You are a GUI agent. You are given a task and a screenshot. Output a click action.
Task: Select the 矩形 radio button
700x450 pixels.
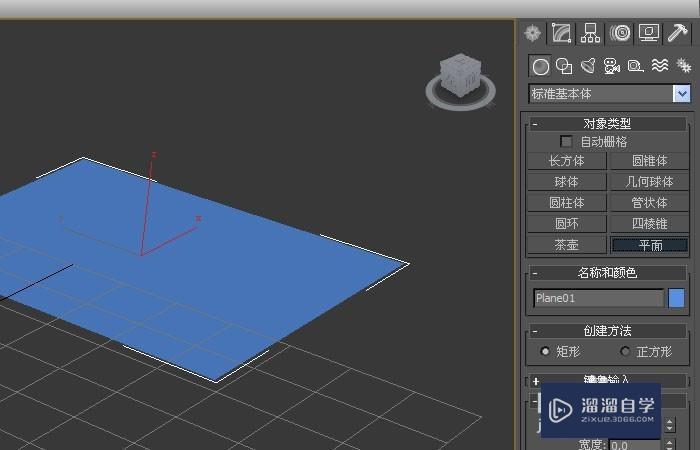point(545,351)
